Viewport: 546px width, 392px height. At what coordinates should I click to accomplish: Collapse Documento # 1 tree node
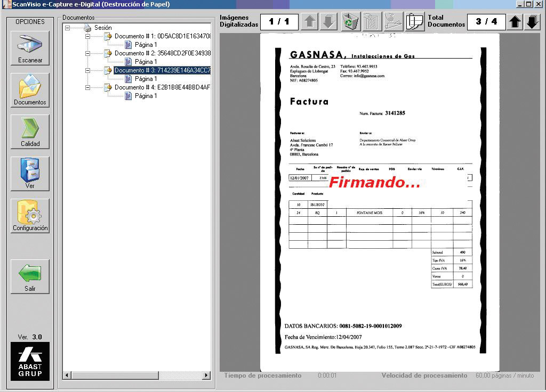pos(89,36)
